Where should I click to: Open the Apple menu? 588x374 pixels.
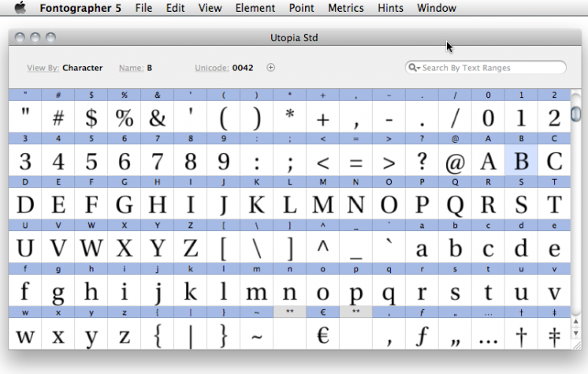pyautogui.click(x=20, y=8)
